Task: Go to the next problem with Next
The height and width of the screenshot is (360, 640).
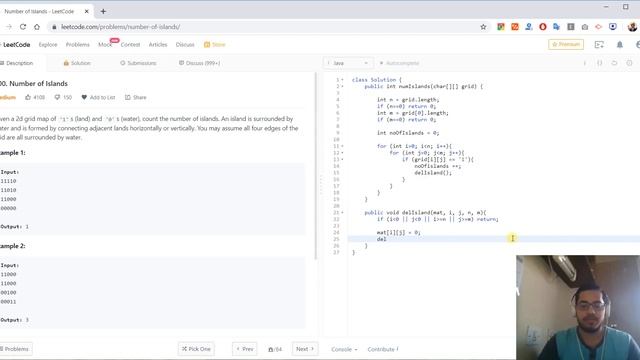Action: [x=304, y=349]
